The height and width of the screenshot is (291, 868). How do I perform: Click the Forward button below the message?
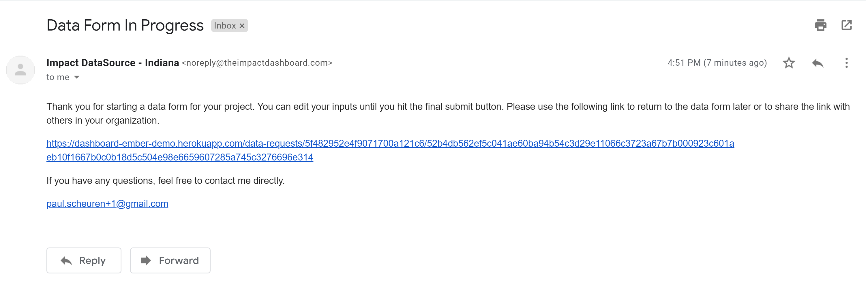pyautogui.click(x=170, y=261)
